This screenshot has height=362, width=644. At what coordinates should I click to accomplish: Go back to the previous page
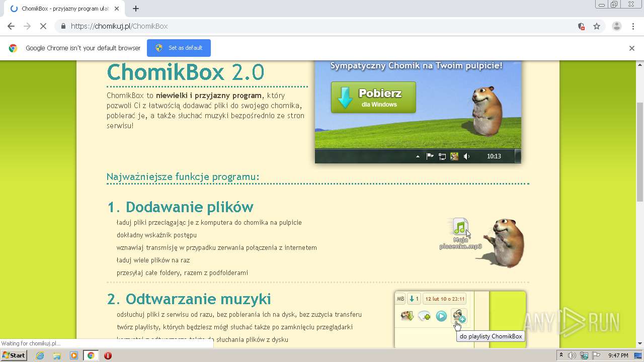click(x=11, y=26)
